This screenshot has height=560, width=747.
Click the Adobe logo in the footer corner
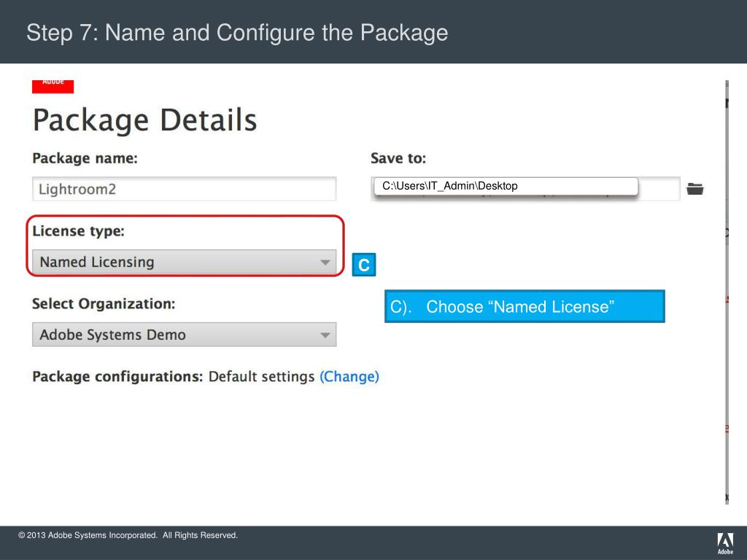pos(725,543)
